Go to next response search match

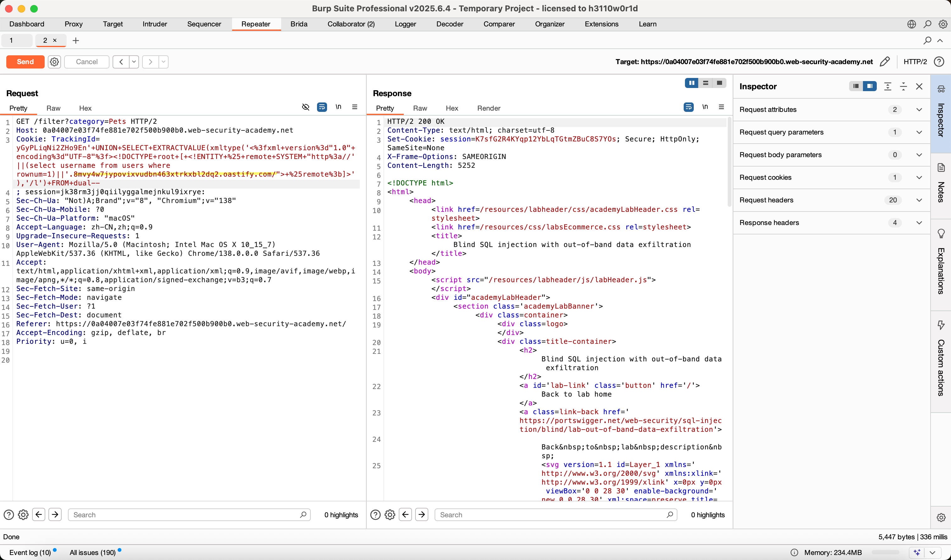(422, 514)
